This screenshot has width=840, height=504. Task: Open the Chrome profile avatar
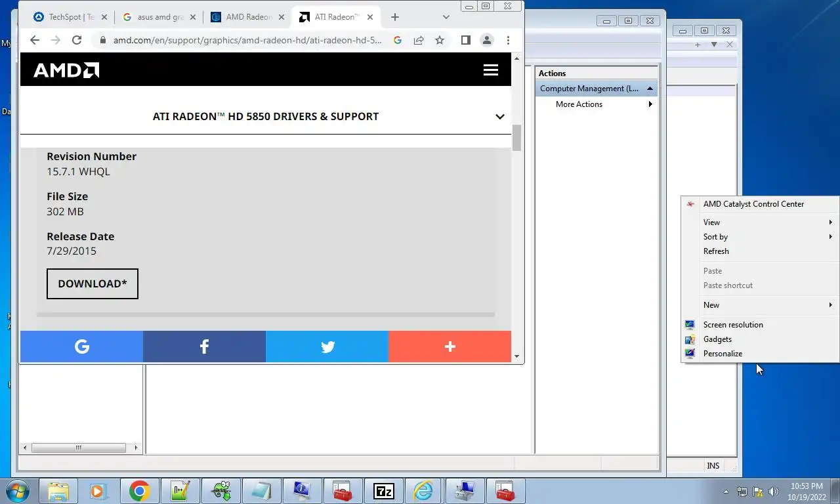(x=487, y=40)
